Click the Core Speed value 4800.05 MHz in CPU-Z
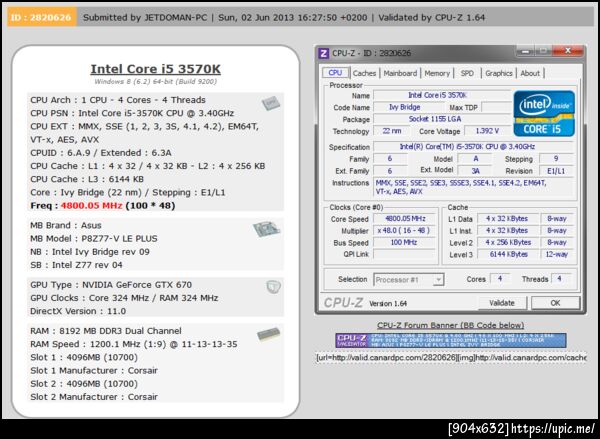This screenshot has height=439, width=600. (405, 219)
